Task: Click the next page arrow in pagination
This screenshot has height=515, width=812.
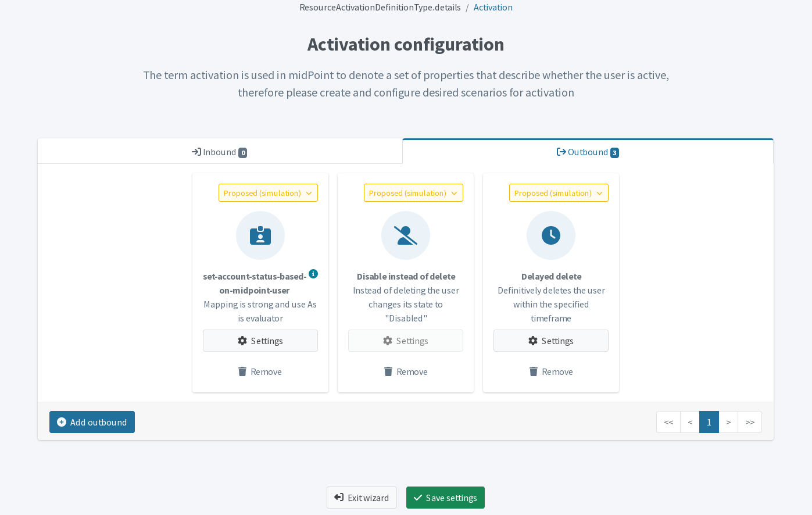Action: point(729,422)
